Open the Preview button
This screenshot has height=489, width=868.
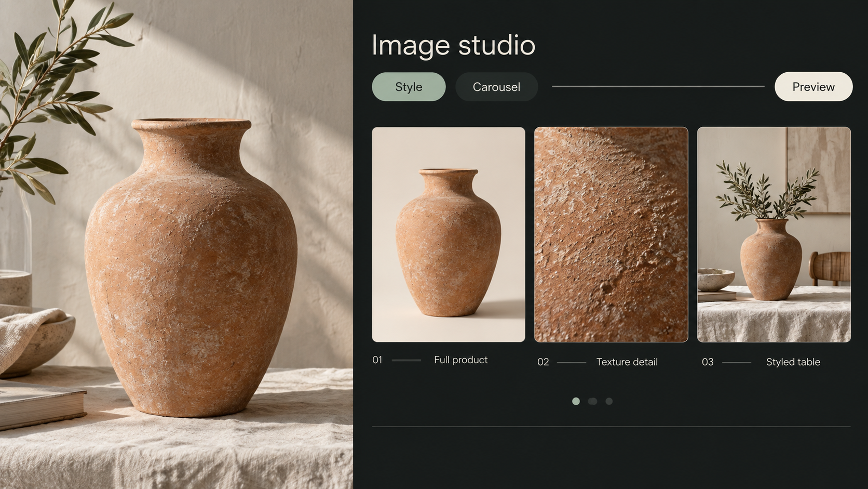pyautogui.click(x=813, y=87)
